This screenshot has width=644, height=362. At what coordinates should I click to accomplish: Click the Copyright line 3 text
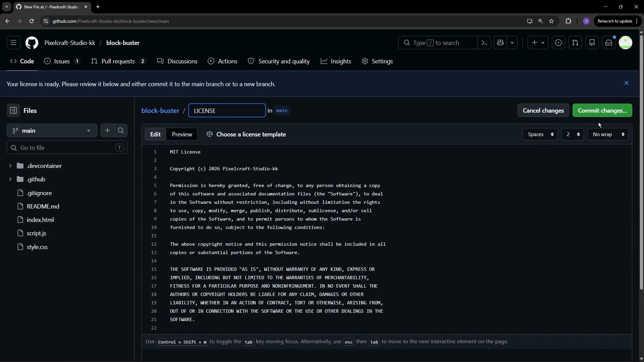pyautogui.click(x=224, y=169)
